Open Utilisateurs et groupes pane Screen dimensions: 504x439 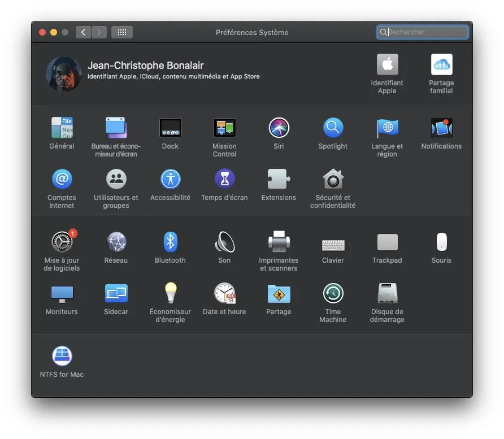coord(116,179)
